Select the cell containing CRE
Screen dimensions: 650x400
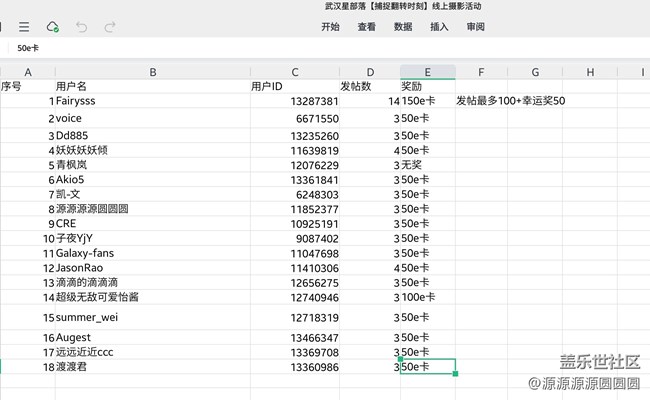153,223
